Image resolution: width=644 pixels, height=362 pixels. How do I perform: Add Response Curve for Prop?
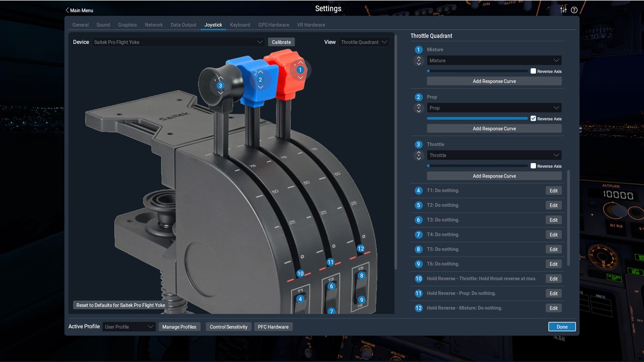494,128
